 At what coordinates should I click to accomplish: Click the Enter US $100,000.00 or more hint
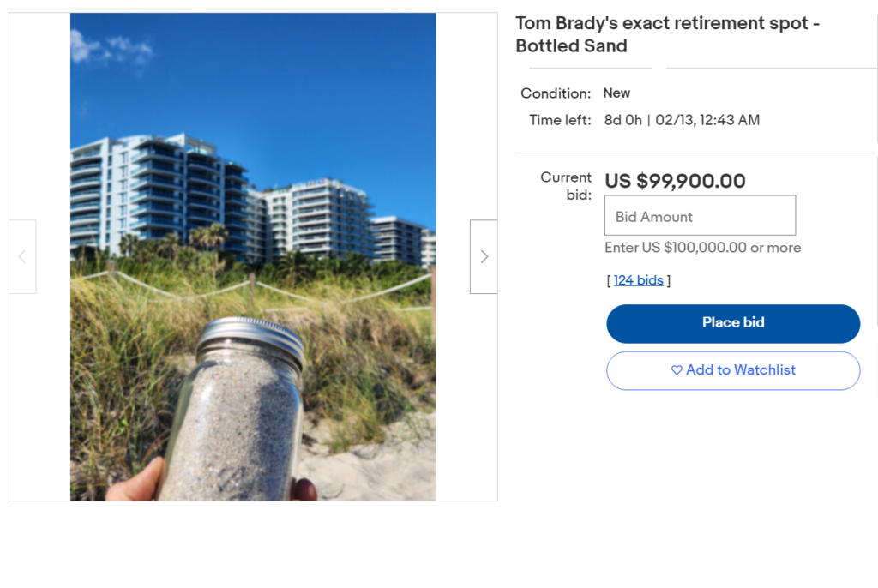click(703, 247)
